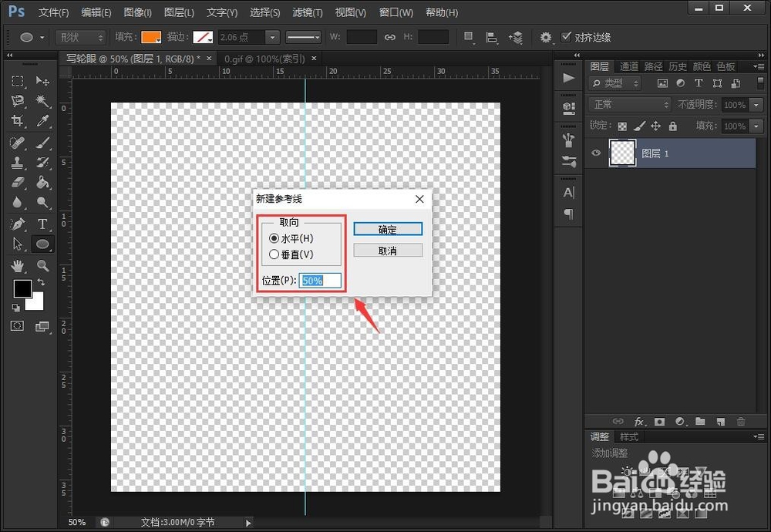Add layer style fx icon
This screenshot has height=532, width=771.
click(x=638, y=422)
